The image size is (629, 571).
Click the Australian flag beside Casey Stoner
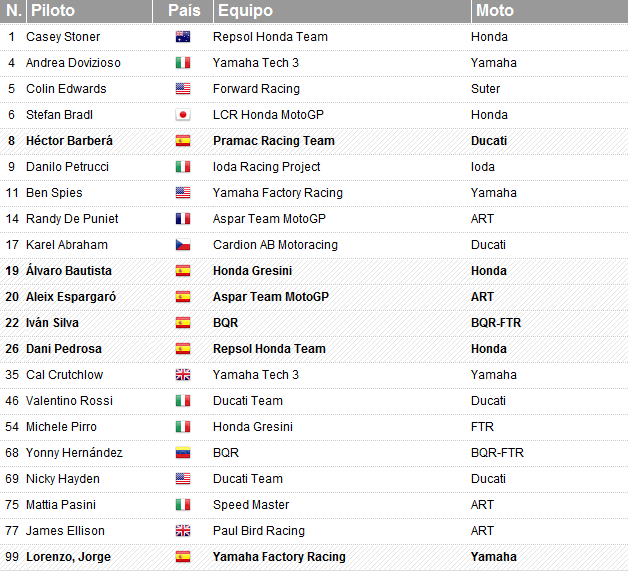coord(183,37)
